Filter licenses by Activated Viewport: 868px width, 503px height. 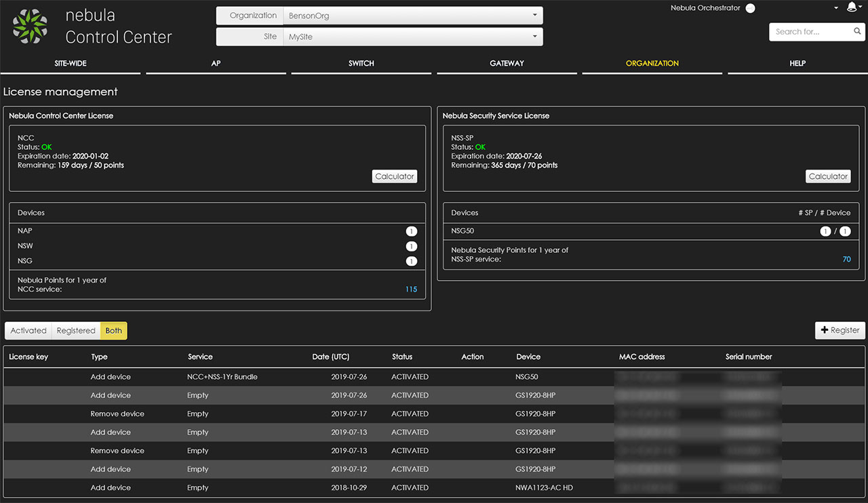click(28, 331)
